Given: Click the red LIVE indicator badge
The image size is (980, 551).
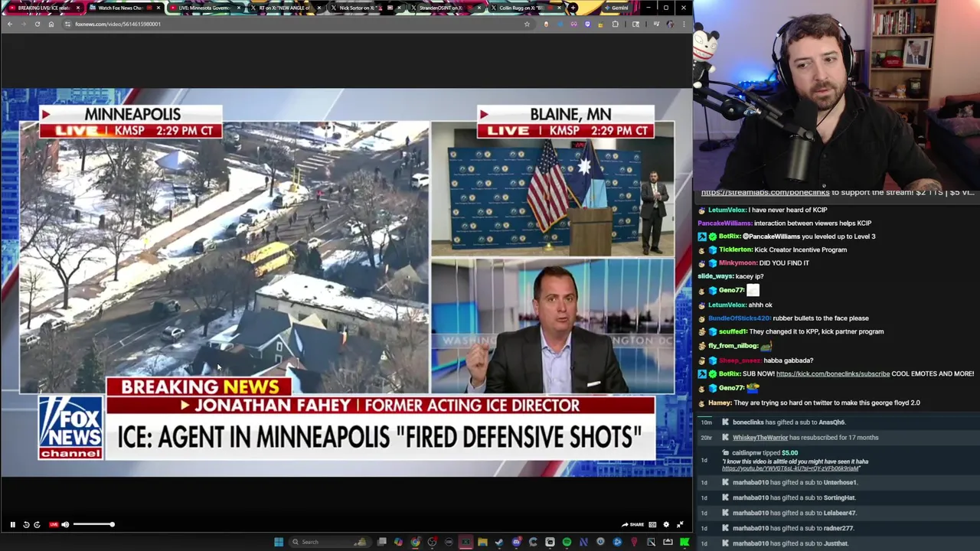Looking at the screenshot, I should [54, 524].
